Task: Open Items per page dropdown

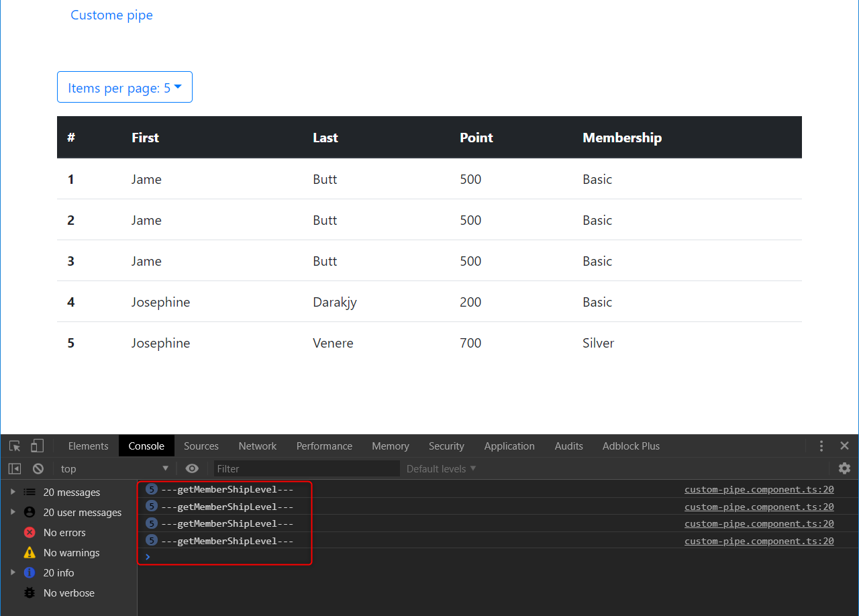Action: (x=125, y=87)
